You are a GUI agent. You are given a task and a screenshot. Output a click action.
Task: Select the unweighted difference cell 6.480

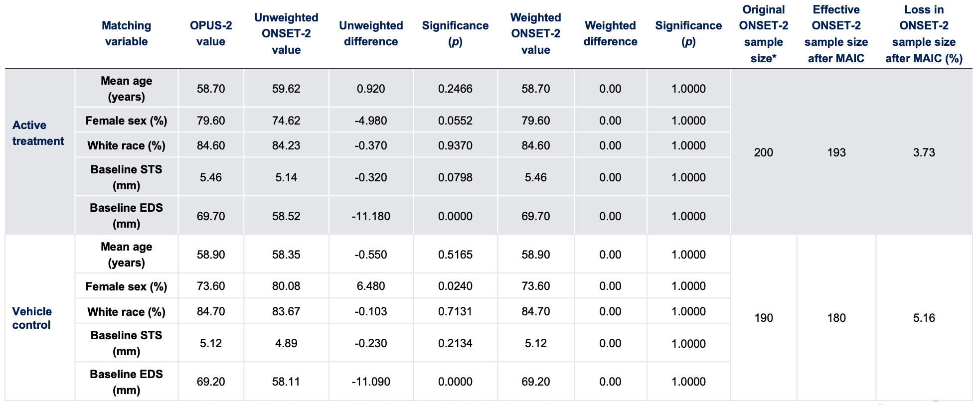click(371, 286)
